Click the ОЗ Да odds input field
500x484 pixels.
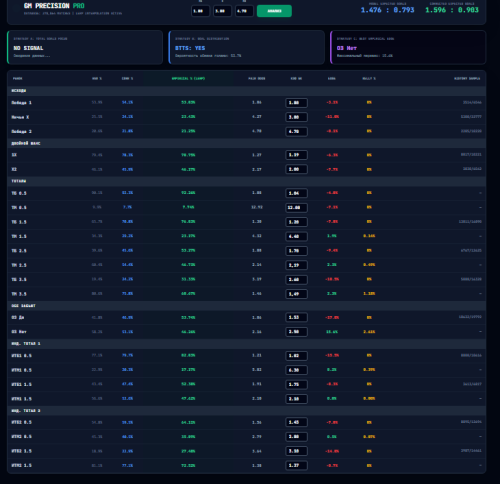tap(296, 317)
